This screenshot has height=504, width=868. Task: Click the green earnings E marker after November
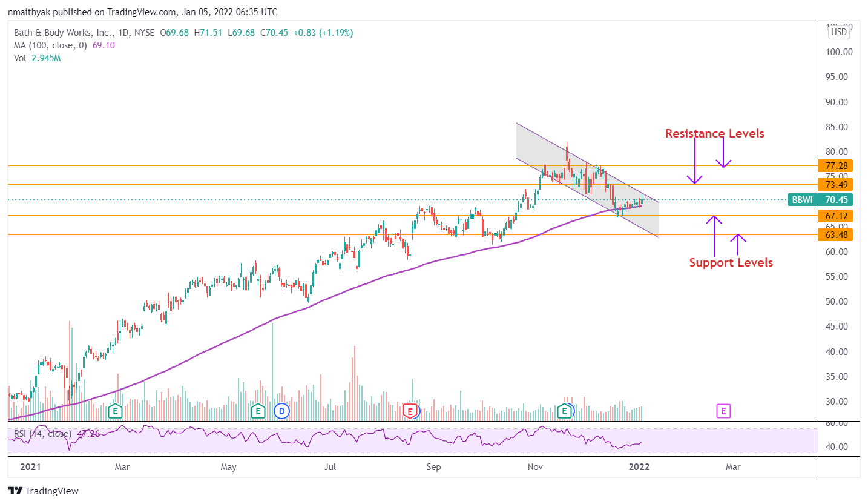tap(565, 411)
